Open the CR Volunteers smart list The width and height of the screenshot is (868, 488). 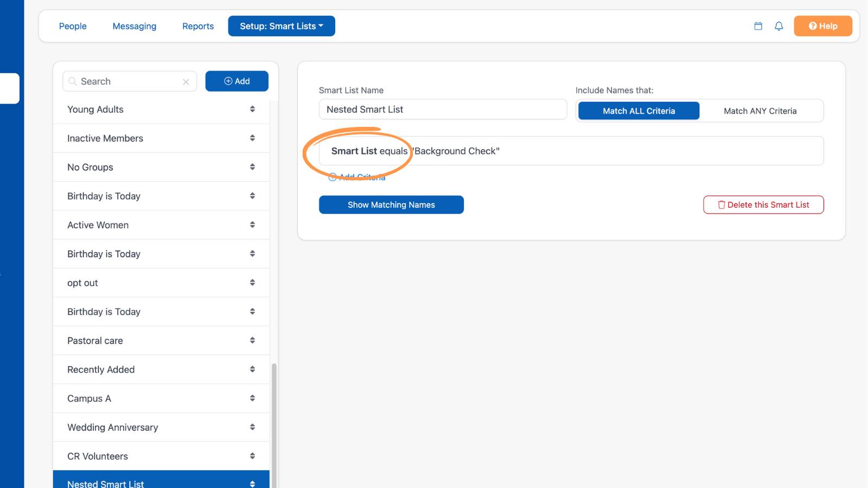[x=161, y=457]
